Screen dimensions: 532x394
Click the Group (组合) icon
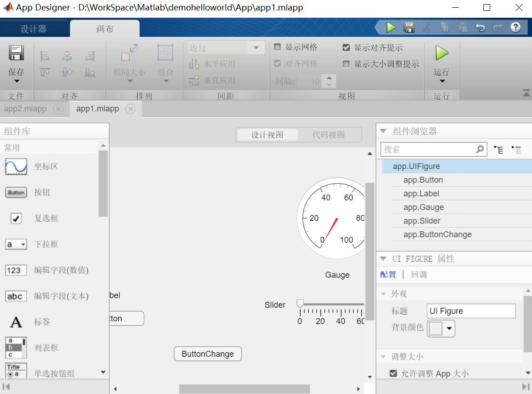tap(166, 53)
